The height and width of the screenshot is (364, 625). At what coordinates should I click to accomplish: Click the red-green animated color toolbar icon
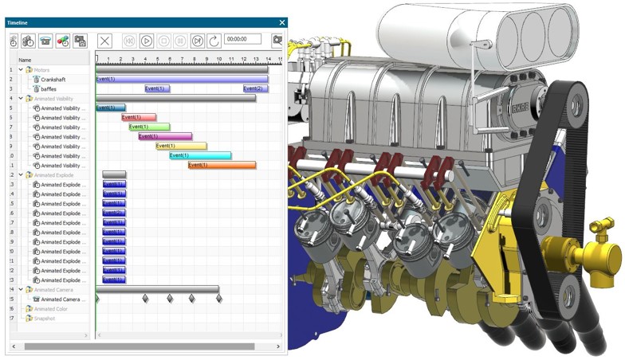(62, 40)
